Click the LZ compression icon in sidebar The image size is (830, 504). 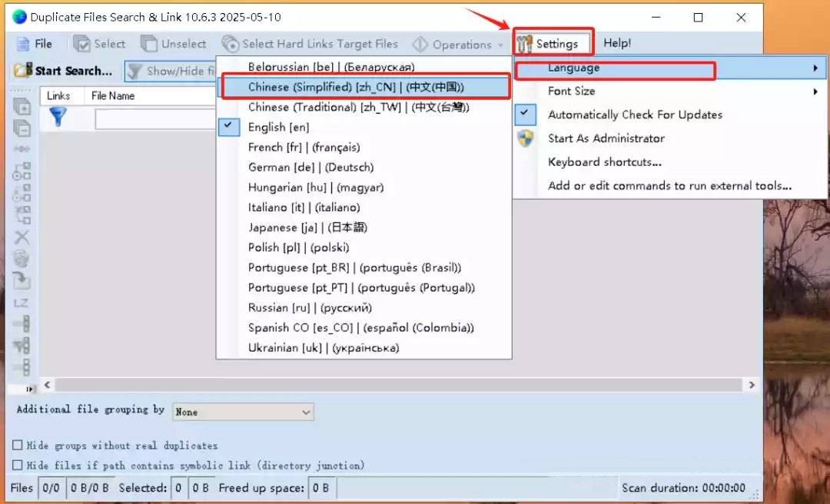(x=22, y=303)
